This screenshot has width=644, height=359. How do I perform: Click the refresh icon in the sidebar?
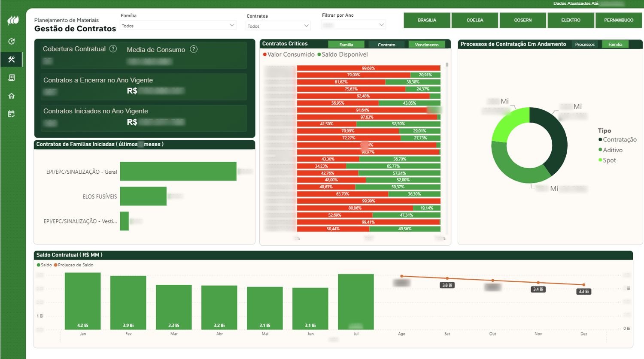coord(12,42)
